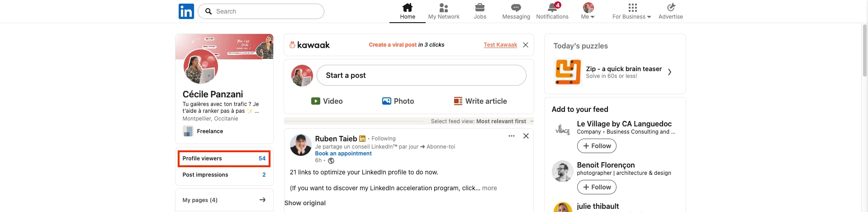Screen dimensions: 868x212
Task: Open Ruben Taieb's profile name
Action: pyautogui.click(x=336, y=139)
